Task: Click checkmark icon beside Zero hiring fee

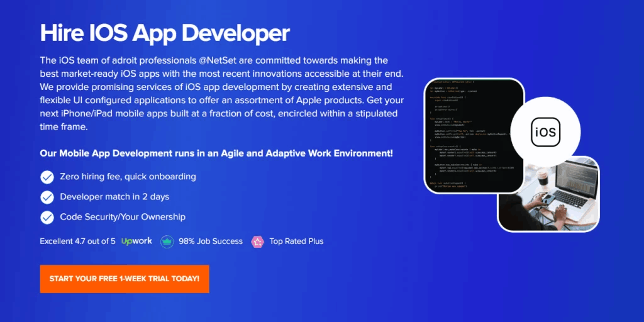Action: coord(47,177)
